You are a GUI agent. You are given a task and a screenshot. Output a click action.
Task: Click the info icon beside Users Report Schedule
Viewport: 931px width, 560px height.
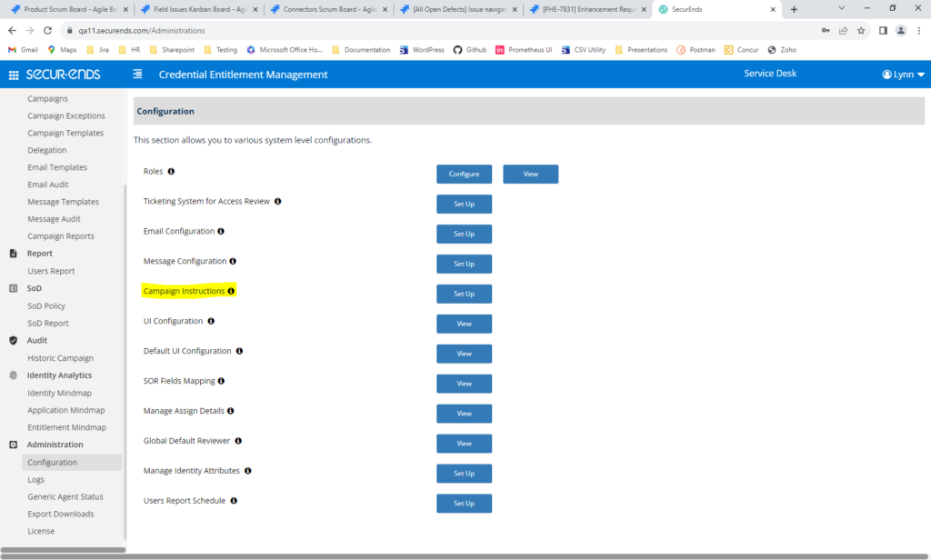234,501
